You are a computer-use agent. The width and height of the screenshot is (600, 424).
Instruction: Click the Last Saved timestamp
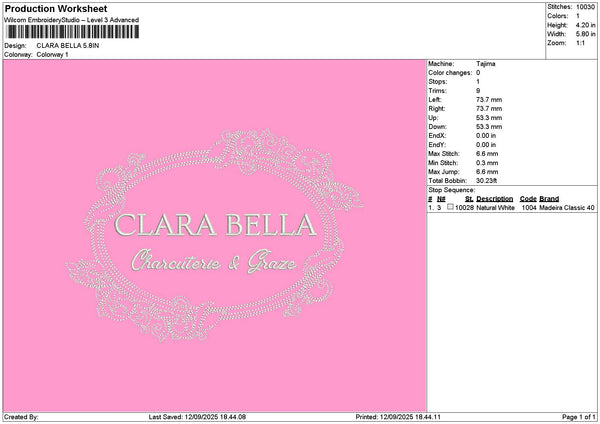pyautogui.click(x=197, y=417)
